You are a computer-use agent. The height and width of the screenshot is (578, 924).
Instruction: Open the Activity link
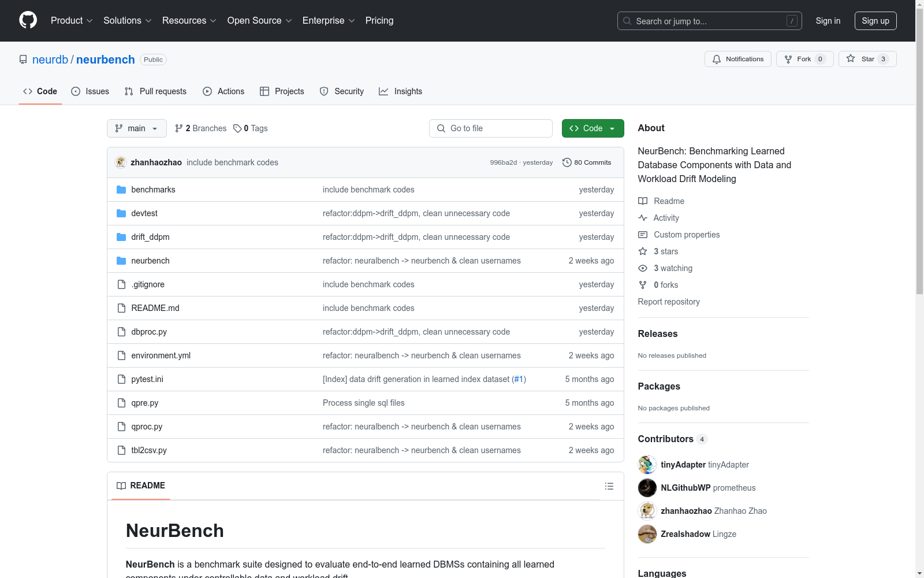click(658, 218)
